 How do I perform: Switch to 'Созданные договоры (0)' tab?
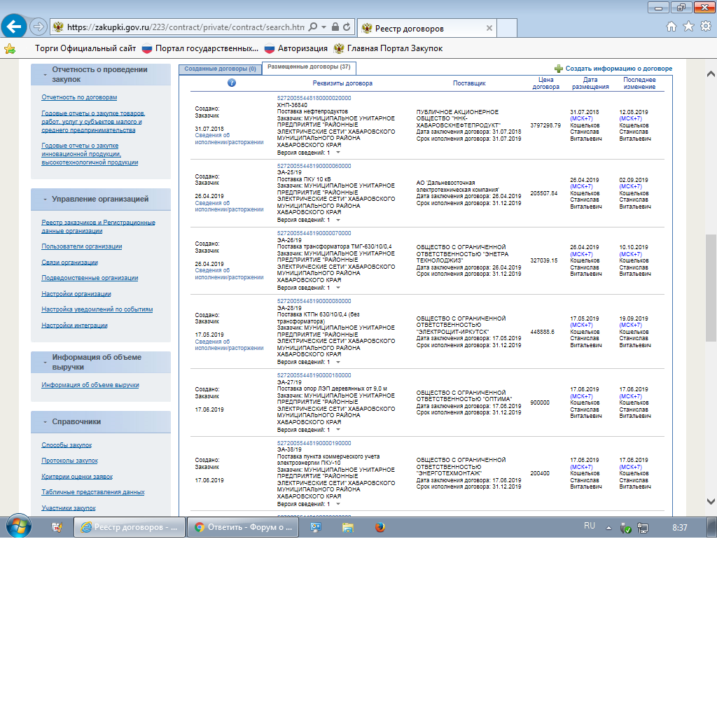(220, 69)
